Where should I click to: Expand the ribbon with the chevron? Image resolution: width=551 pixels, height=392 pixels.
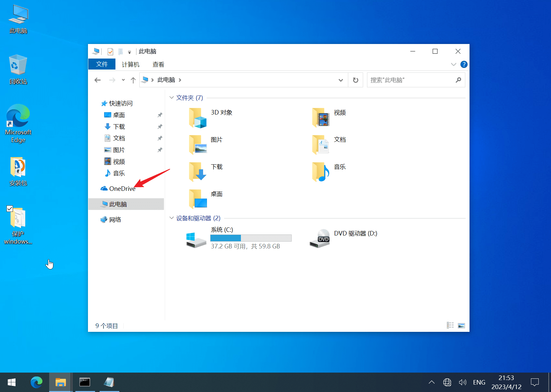(454, 64)
